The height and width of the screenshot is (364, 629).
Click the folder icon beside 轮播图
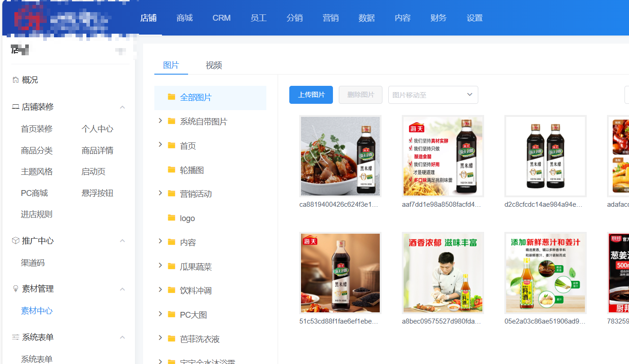[x=171, y=170]
